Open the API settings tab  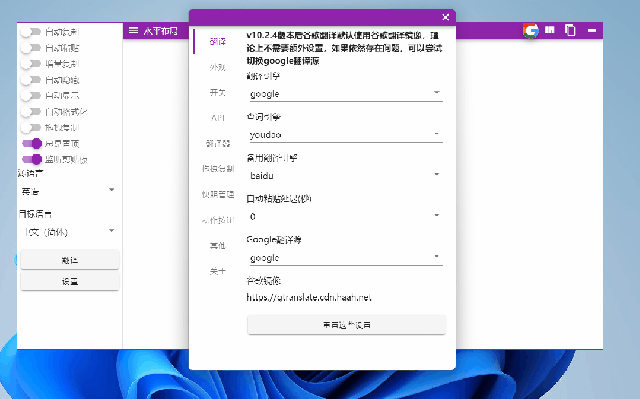pos(218,118)
